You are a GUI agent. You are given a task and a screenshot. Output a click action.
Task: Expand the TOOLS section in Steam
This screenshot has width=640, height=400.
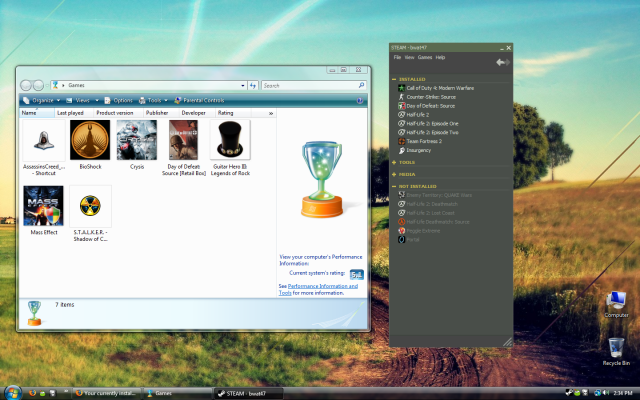tap(394, 162)
